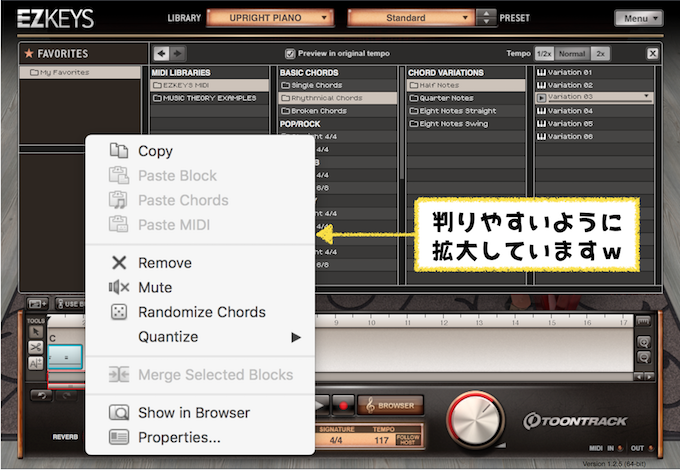Image resolution: width=680 pixels, height=470 pixels.
Task: Open Half Notes folder
Action: pyautogui.click(x=466, y=85)
